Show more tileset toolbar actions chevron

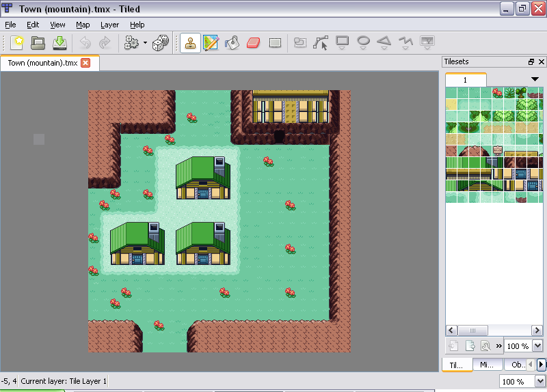pos(499,346)
